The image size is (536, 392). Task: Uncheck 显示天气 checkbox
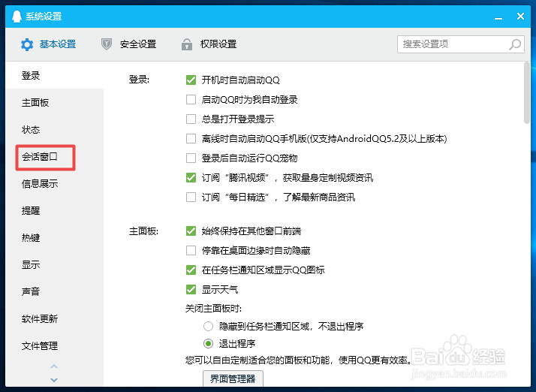[x=191, y=289]
